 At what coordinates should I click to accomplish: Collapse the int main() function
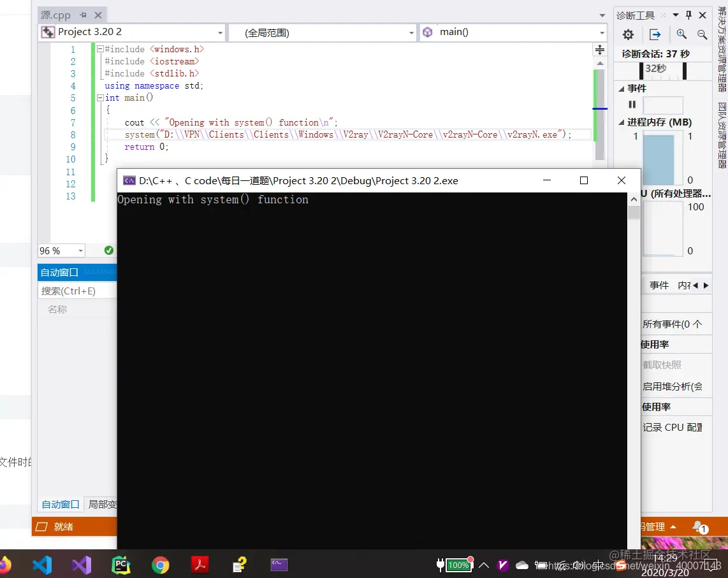coord(100,98)
